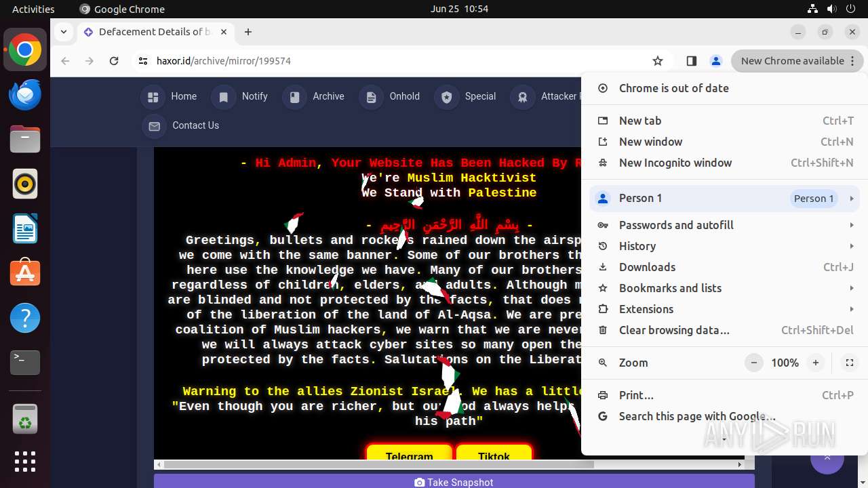Open the Archive page link
This screenshot has height=488, width=868.
point(314,96)
